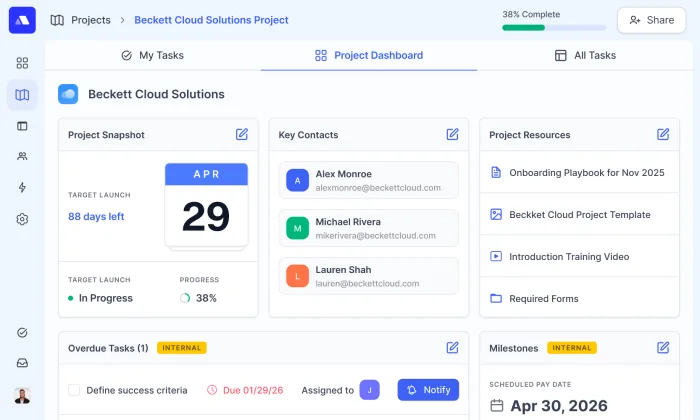Click the assignee J avatar
Image resolution: width=700 pixels, height=420 pixels.
(370, 390)
